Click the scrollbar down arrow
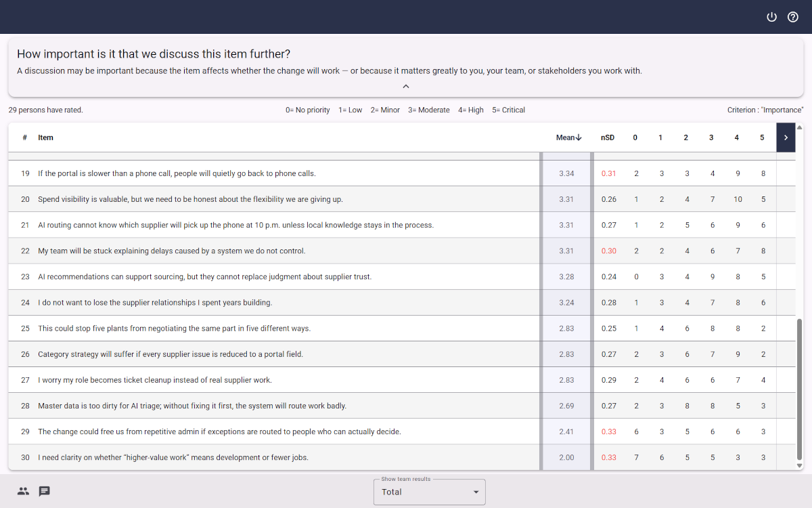Screen dimensions: 812x508 click(799, 466)
